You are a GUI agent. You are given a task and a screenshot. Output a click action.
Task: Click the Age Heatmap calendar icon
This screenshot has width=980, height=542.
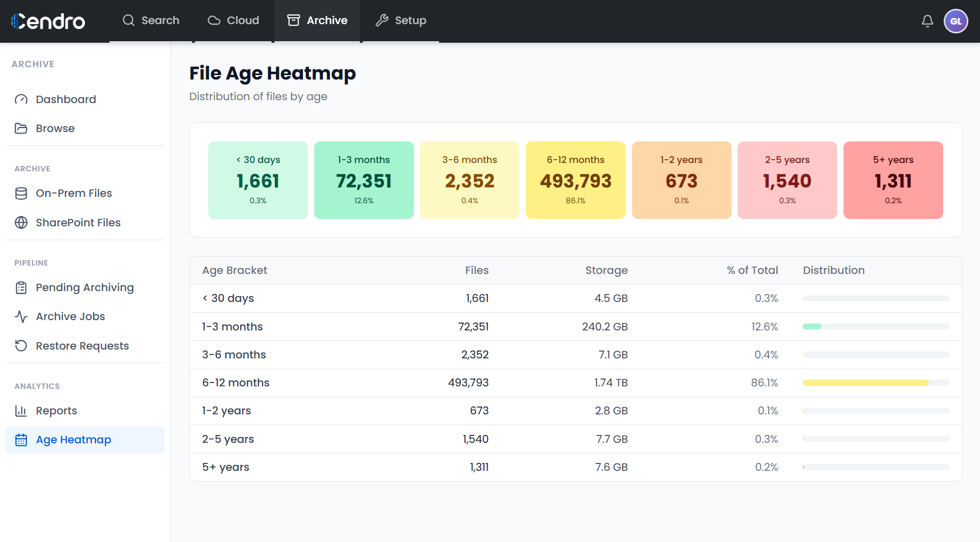pos(21,440)
